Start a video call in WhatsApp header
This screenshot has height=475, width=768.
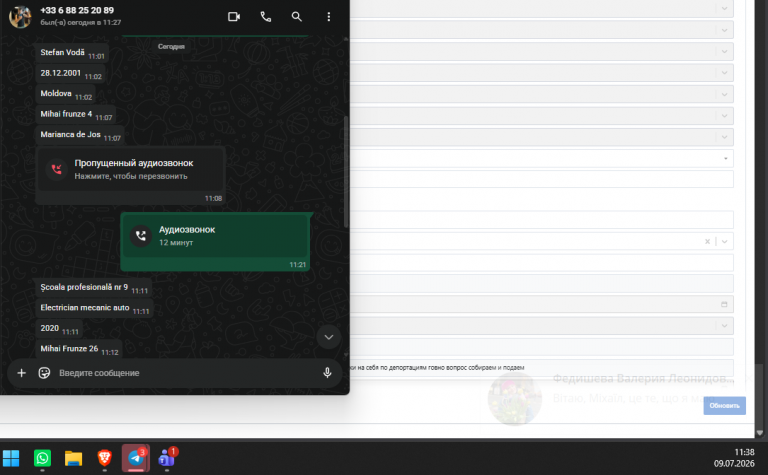pos(234,17)
